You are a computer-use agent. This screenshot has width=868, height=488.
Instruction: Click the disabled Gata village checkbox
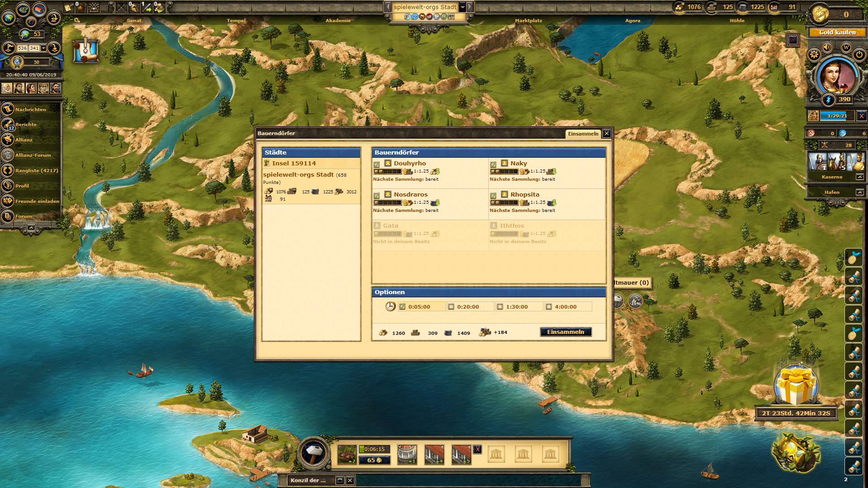coord(377,225)
